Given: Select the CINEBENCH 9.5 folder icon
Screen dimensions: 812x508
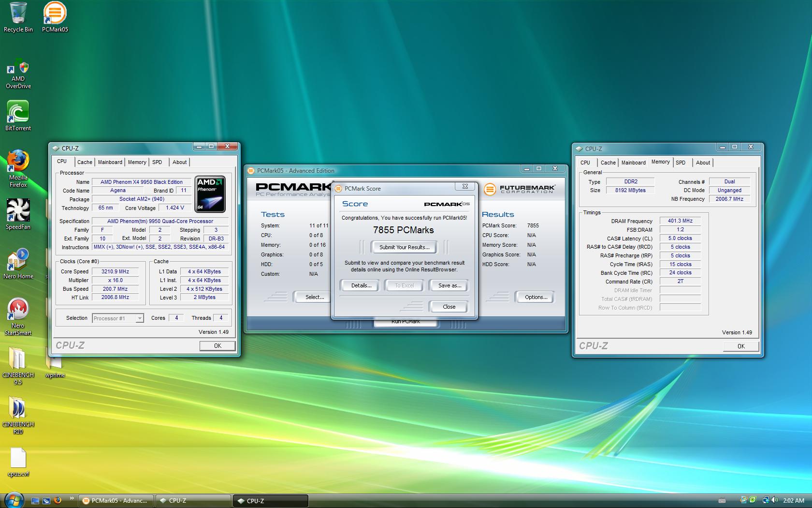Looking at the screenshot, I should (18, 367).
